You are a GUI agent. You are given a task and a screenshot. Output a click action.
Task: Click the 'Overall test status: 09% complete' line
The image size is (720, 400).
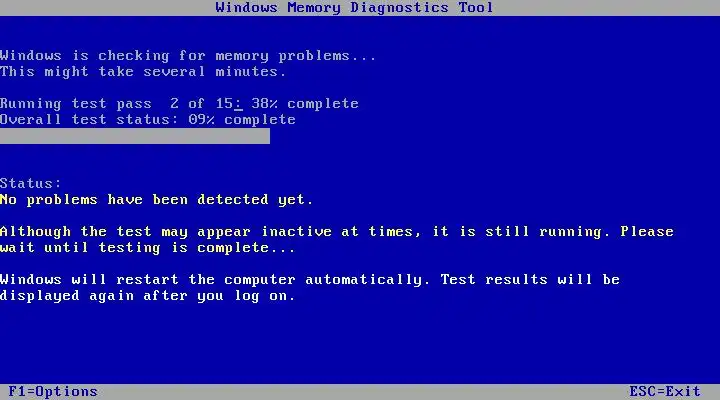[x=148, y=119]
